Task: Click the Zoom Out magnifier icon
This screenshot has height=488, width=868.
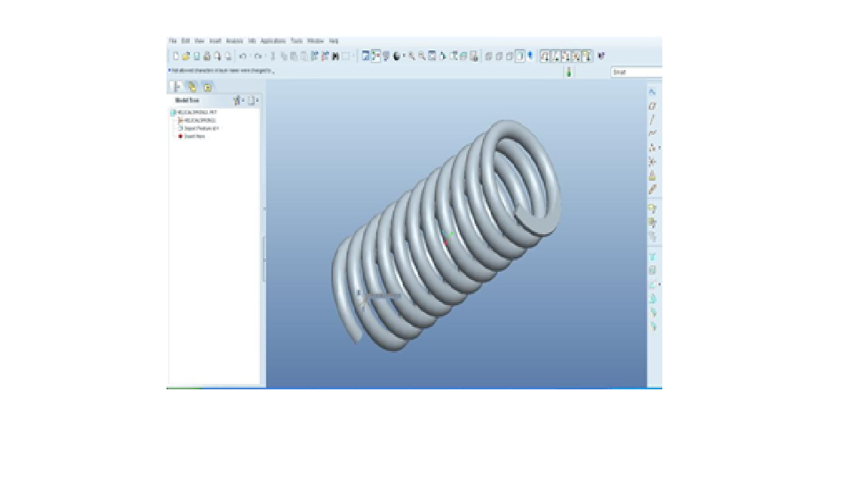Action: [422, 56]
